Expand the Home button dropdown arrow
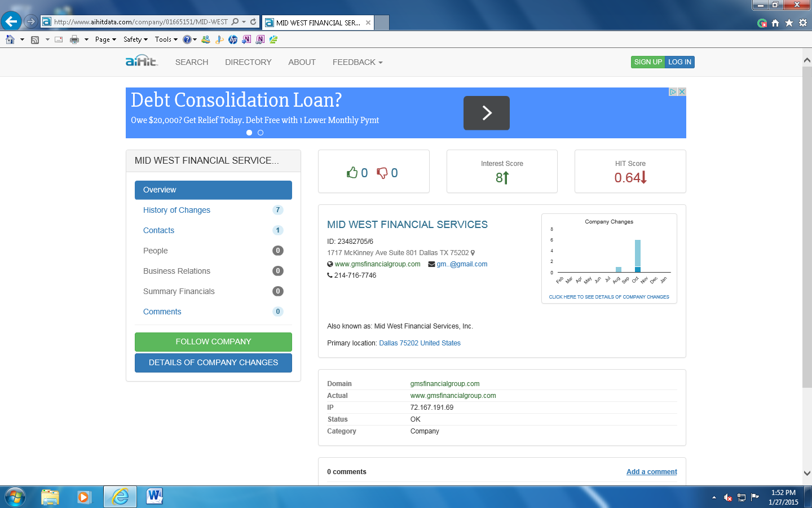 (x=22, y=40)
